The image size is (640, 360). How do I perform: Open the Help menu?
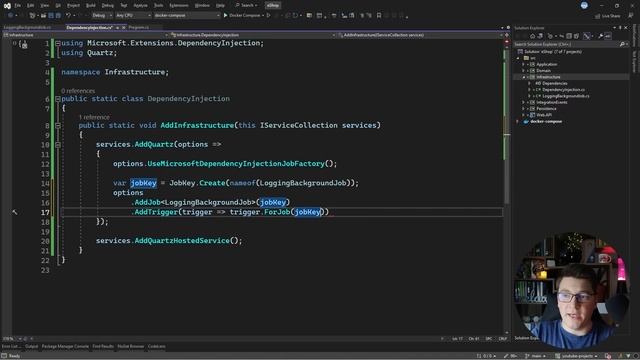pyautogui.click(x=220, y=6)
